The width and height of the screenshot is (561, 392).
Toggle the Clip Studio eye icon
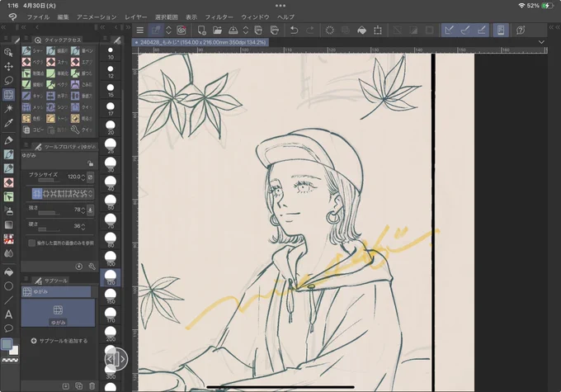coord(181,31)
